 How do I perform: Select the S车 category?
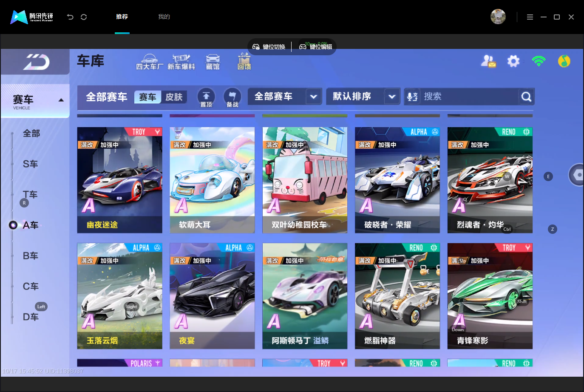(31, 164)
